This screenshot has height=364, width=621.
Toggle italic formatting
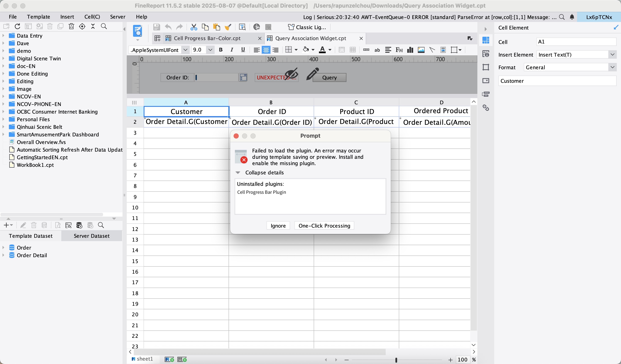(x=232, y=50)
